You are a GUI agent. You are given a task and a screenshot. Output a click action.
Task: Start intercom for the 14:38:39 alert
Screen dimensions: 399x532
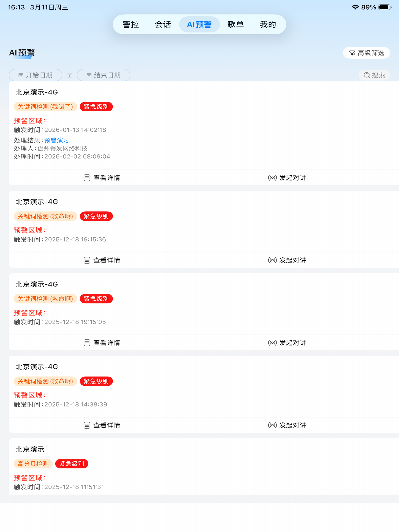click(x=287, y=425)
